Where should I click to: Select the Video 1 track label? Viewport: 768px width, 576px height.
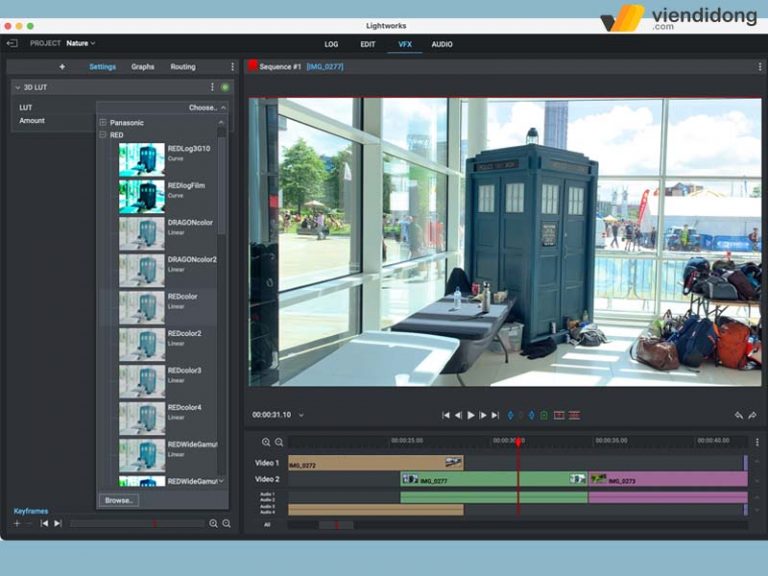tap(267, 463)
